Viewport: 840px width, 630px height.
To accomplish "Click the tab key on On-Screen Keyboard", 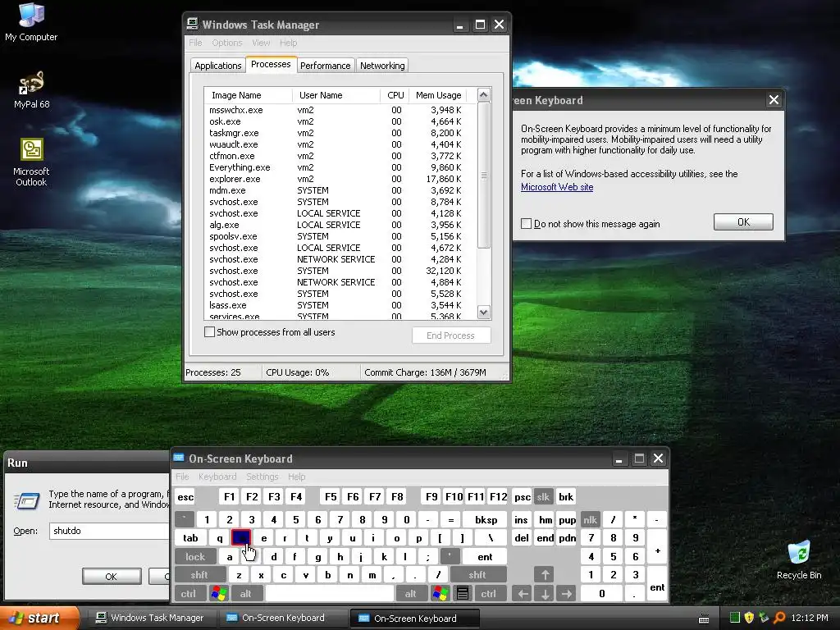I will point(190,538).
